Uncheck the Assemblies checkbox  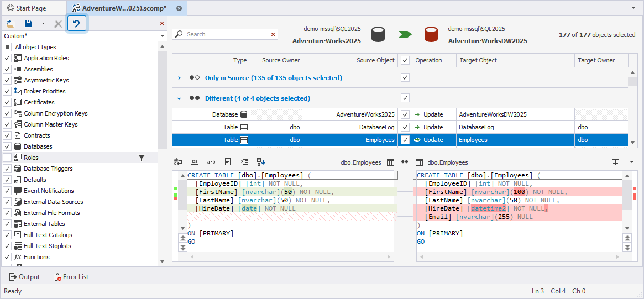(7, 70)
